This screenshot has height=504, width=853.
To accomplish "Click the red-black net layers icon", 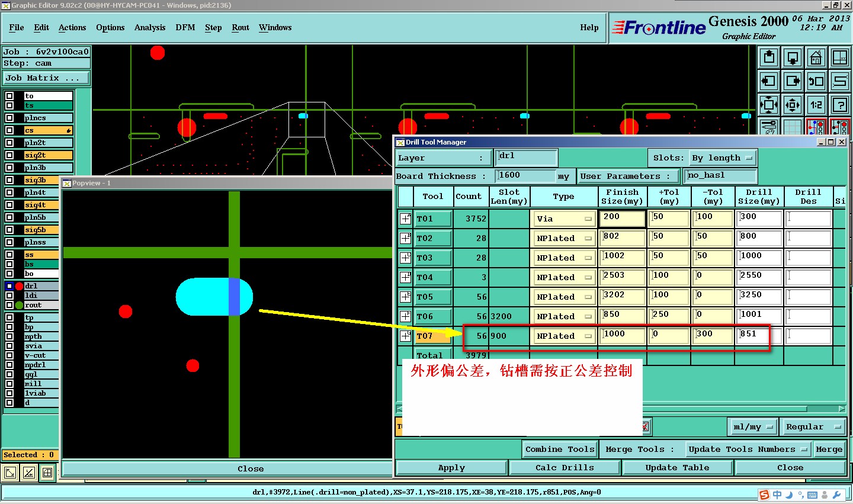I will pyautogui.click(x=840, y=127).
